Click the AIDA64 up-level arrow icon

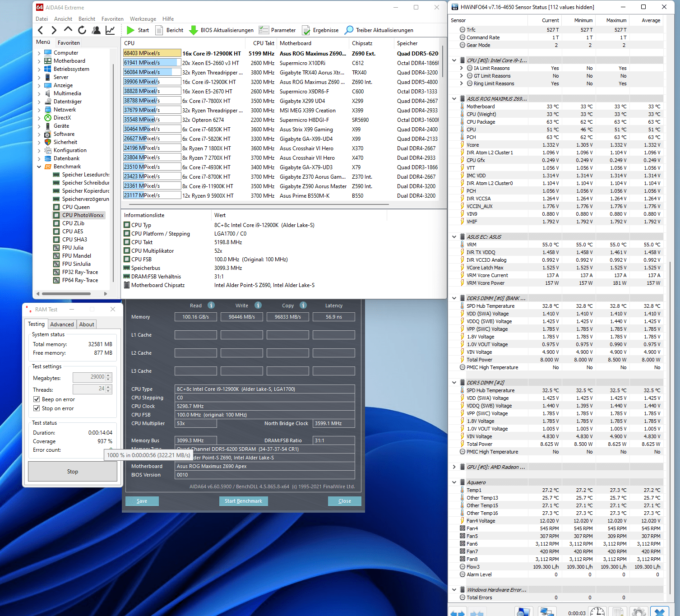coord(68,30)
